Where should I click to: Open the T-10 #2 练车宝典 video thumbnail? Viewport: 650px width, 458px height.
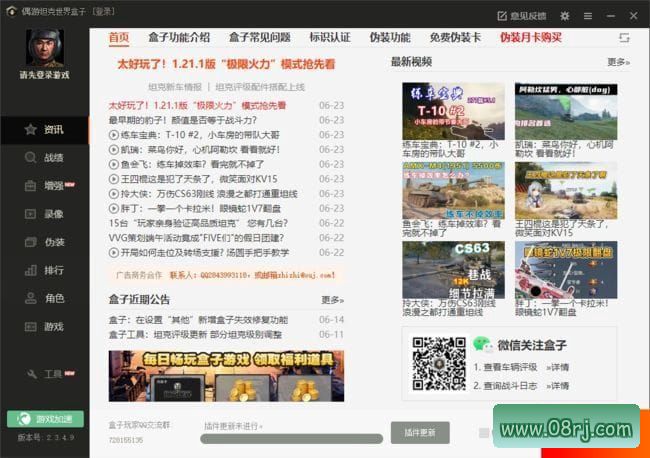[x=453, y=111]
